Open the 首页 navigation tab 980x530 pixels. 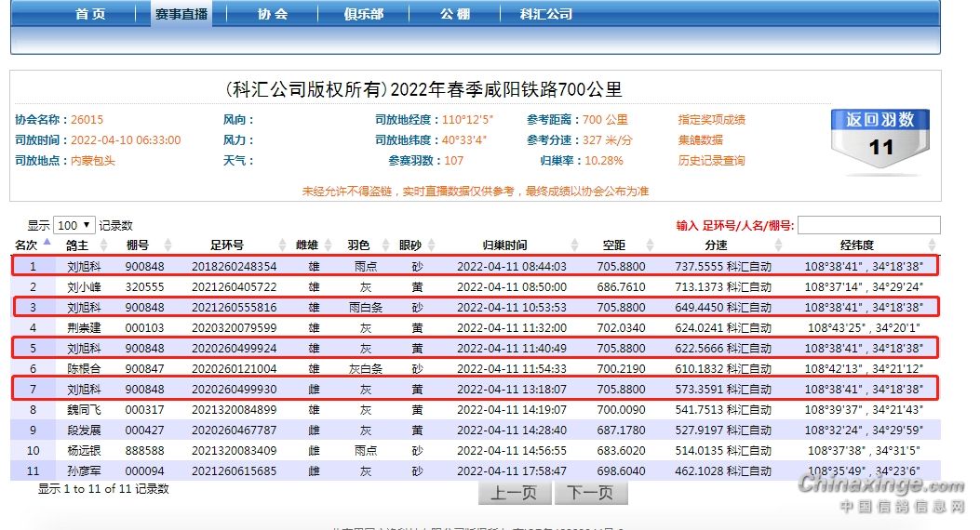(90, 14)
